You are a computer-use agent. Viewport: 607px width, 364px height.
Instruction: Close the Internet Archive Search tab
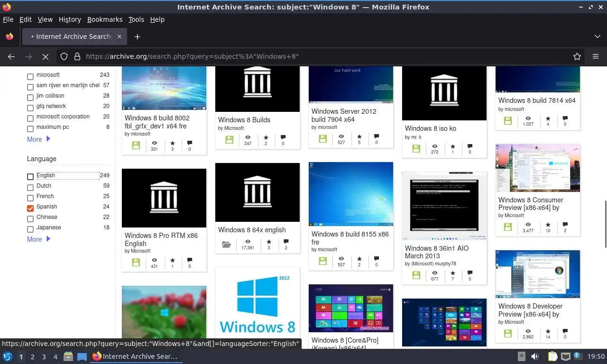[x=120, y=36]
